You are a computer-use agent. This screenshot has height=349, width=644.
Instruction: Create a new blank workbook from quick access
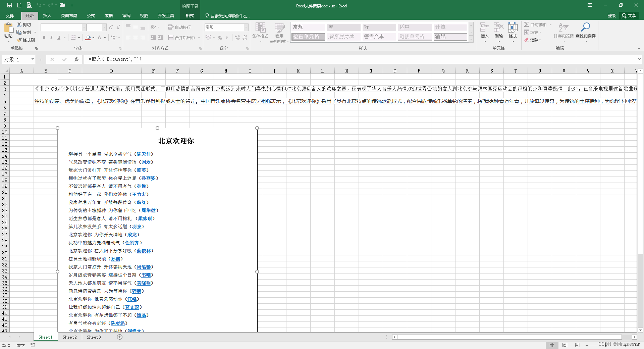[x=19, y=5]
